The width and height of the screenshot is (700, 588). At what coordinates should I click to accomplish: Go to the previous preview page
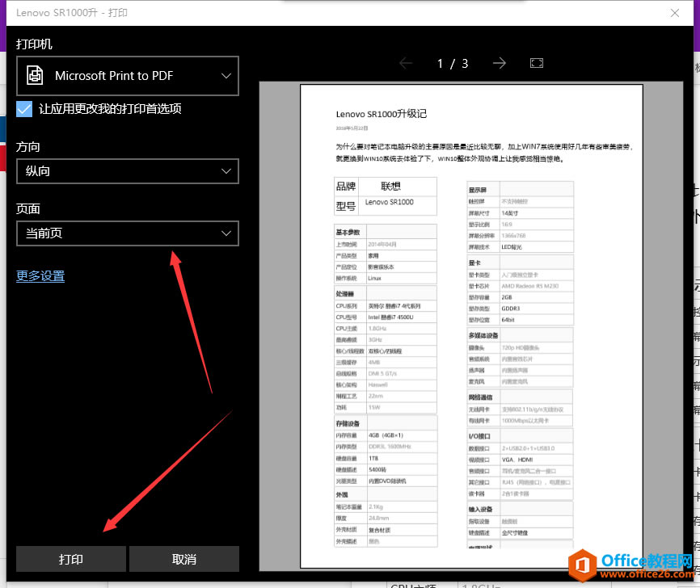(404, 63)
